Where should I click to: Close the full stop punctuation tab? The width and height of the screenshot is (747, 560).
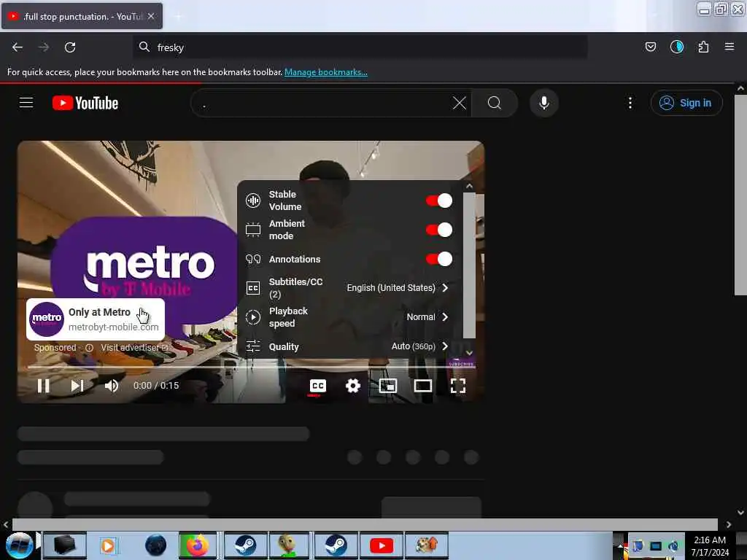point(151,16)
